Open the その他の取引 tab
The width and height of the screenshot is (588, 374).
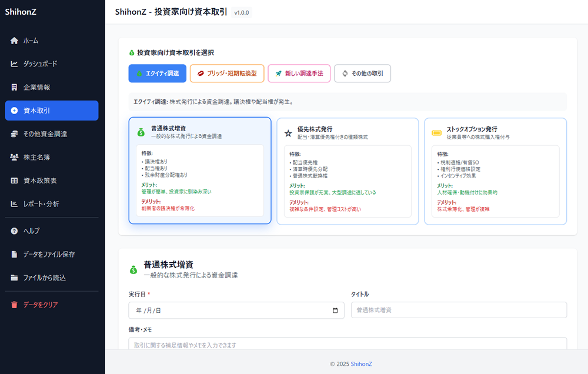pos(362,74)
